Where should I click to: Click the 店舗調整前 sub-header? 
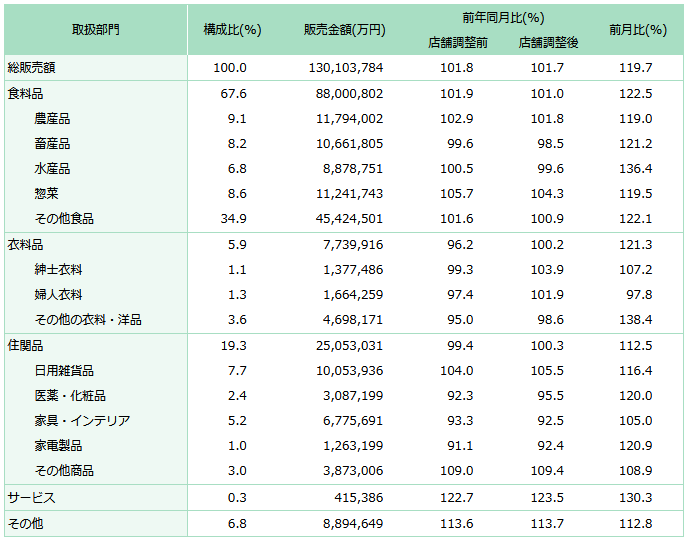click(x=457, y=43)
